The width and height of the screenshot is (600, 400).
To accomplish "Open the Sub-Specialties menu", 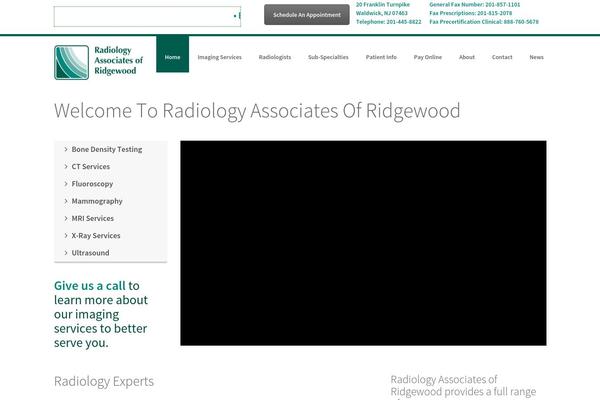I will coord(328,57).
